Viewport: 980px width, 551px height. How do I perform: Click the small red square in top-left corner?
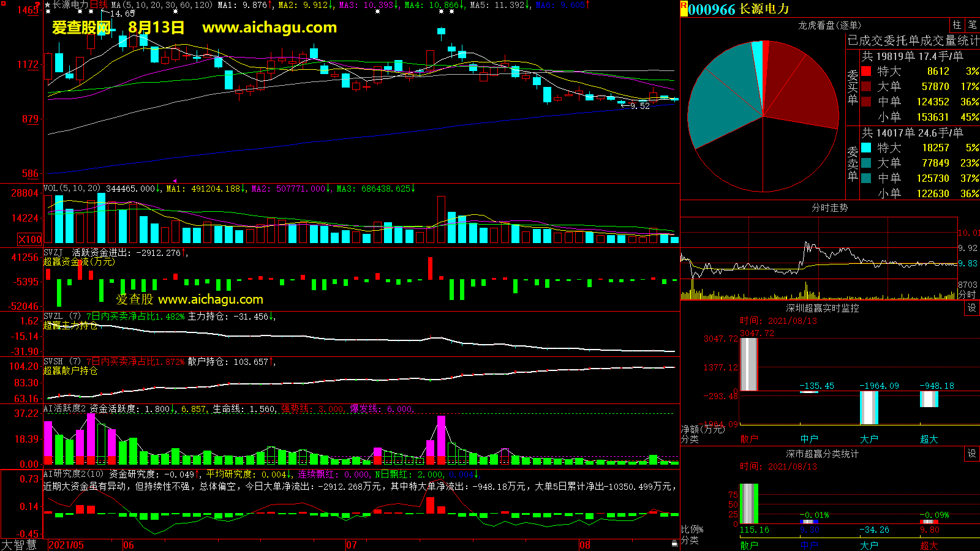(x=2, y=2)
